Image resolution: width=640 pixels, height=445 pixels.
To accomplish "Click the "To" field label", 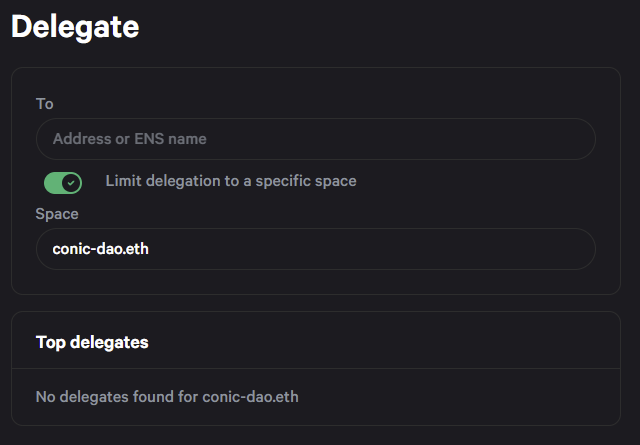I will click(44, 104).
